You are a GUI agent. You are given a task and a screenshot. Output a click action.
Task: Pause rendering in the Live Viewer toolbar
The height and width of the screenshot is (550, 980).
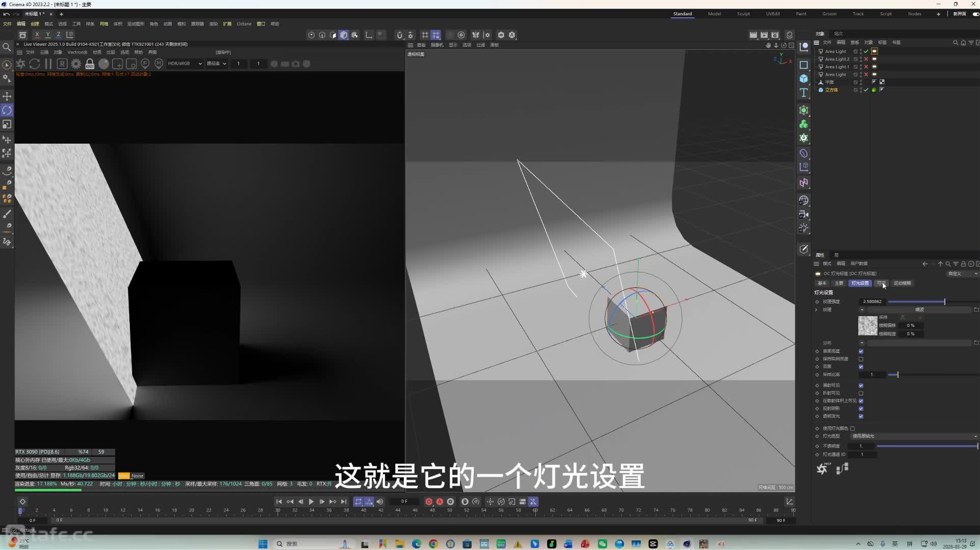pyautogui.click(x=48, y=64)
